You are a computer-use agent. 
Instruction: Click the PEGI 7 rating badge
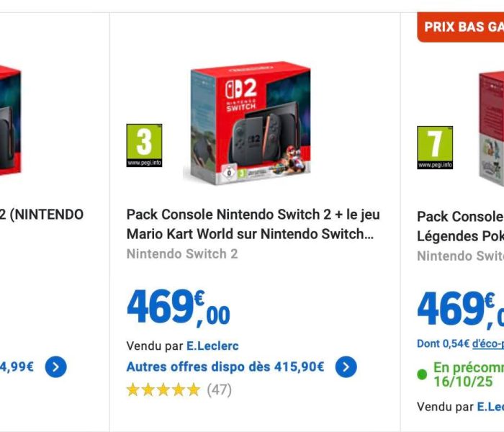435,148
